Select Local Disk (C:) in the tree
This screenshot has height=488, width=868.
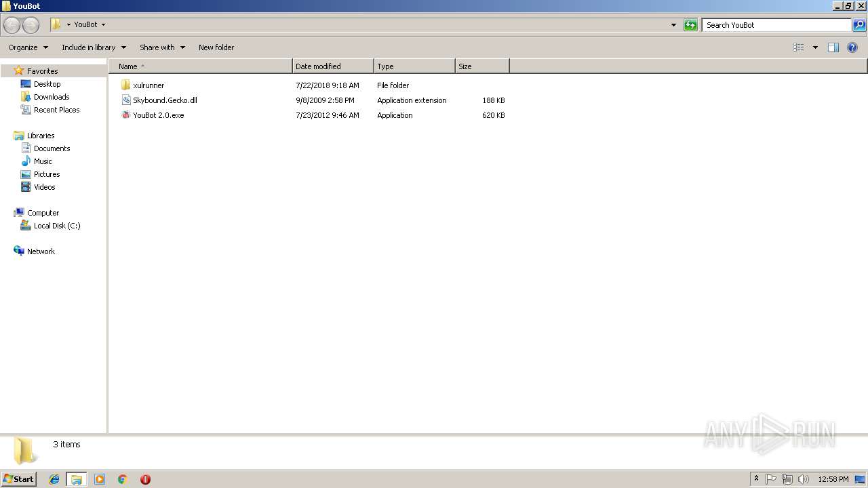tap(57, 226)
